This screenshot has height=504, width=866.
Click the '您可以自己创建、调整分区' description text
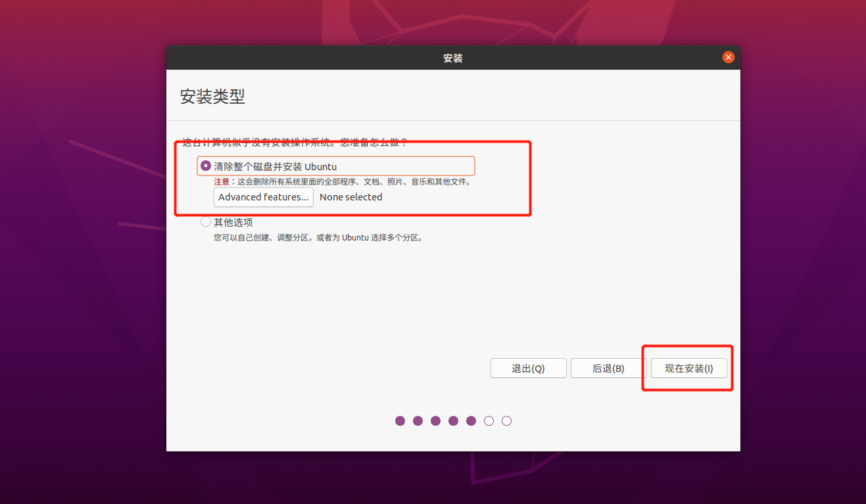click(318, 238)
